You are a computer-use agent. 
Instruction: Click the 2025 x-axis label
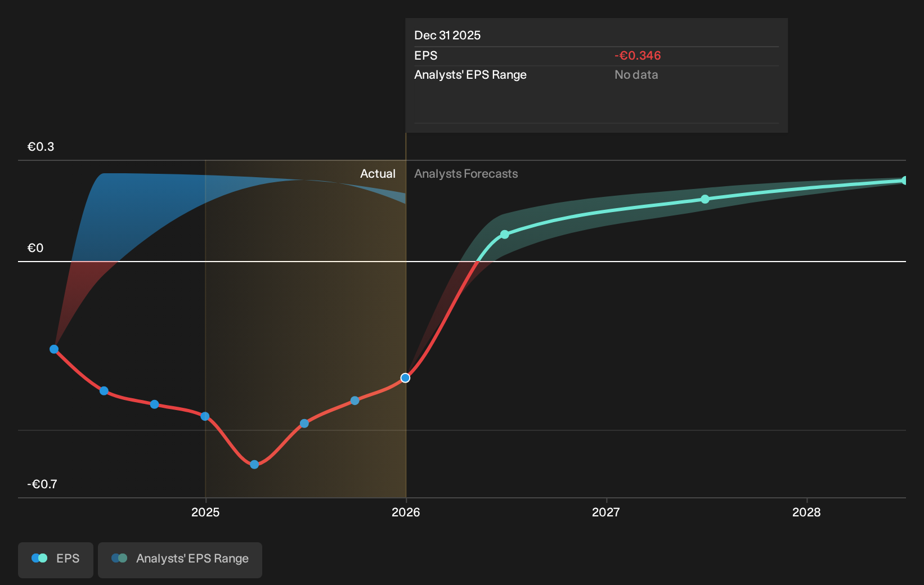coord(205,512)
